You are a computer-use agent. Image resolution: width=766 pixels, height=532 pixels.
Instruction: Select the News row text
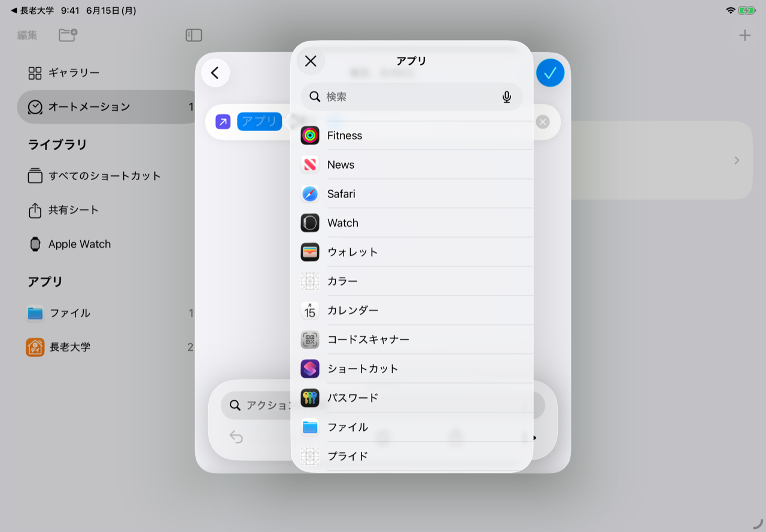coord(341,165)
